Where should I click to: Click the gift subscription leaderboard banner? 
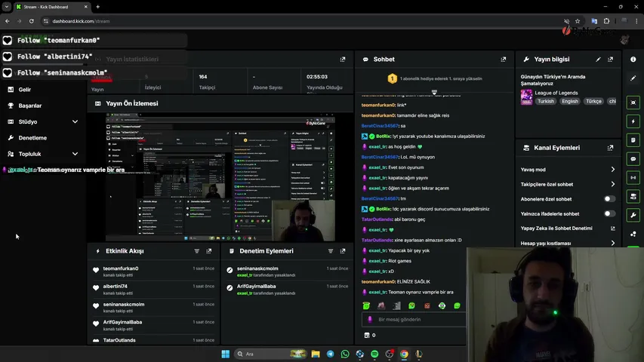pyautogui.click(x=435, y=78)
